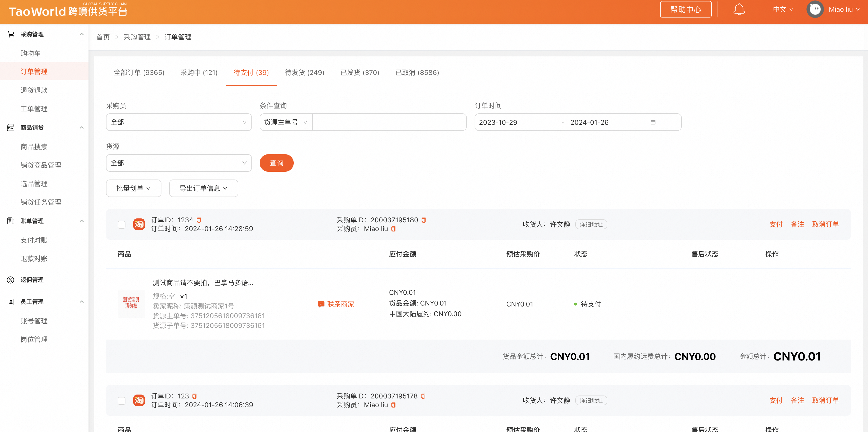Click the 采购管理 cart icon in sidebar

click(x=10, y=34)
